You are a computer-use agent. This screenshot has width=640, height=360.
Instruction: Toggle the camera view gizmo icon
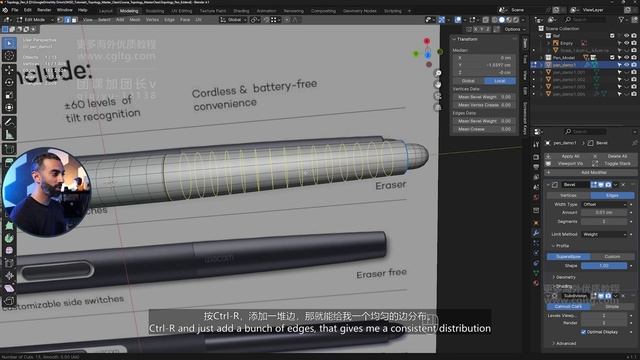coord(438,96)
